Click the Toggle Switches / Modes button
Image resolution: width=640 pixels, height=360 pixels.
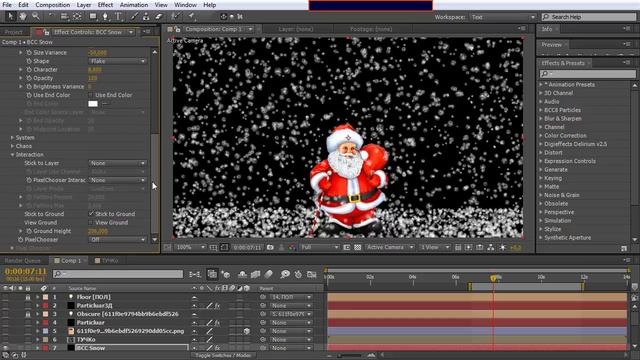coord(224,356)
